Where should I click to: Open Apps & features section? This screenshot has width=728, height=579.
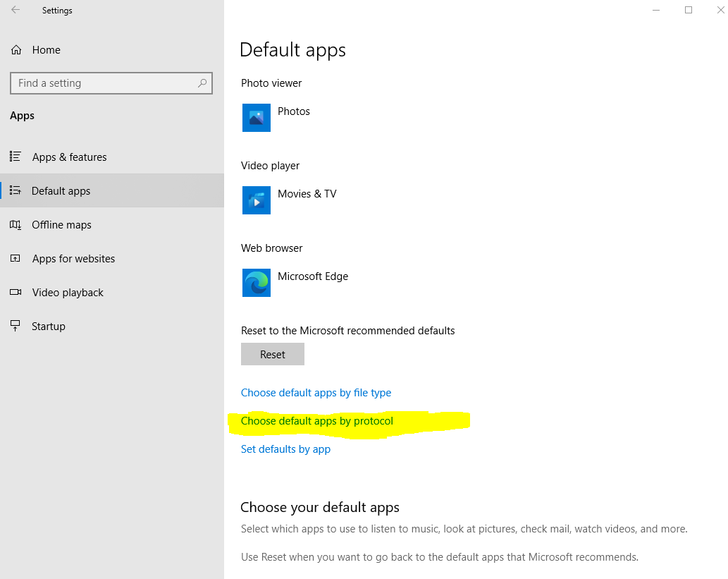coord(112,157)
